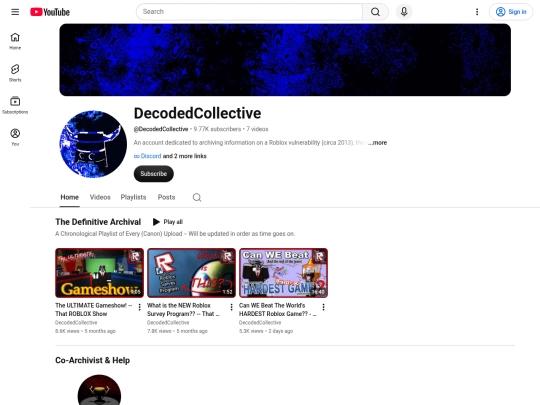Click channel name under Survey Program video
The image size is (540, 405).
click(168, 323)
